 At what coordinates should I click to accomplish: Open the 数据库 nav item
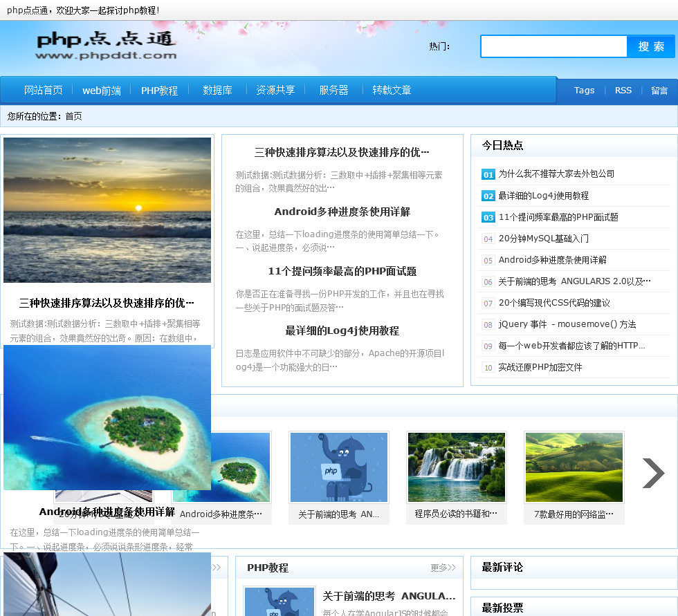(x=217, y=90)
